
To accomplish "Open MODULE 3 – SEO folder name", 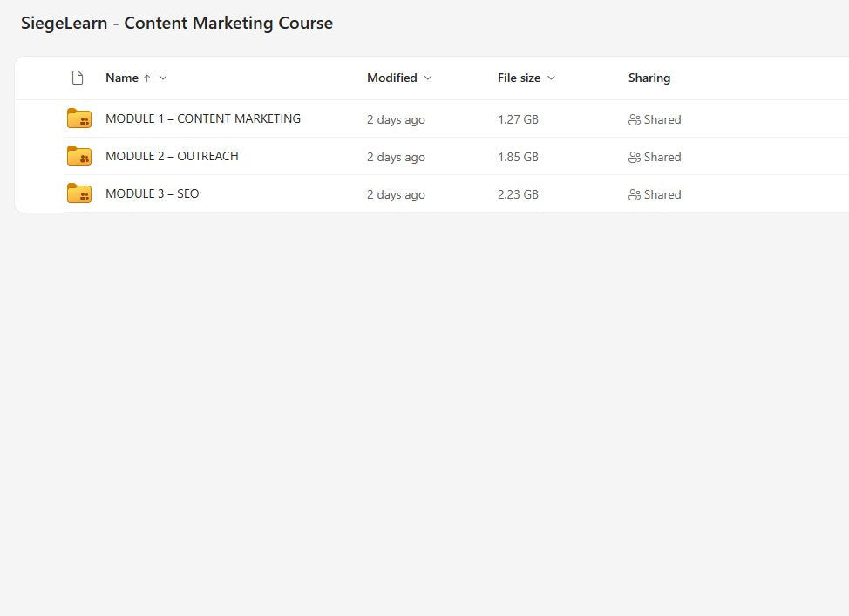I will 153,193.
